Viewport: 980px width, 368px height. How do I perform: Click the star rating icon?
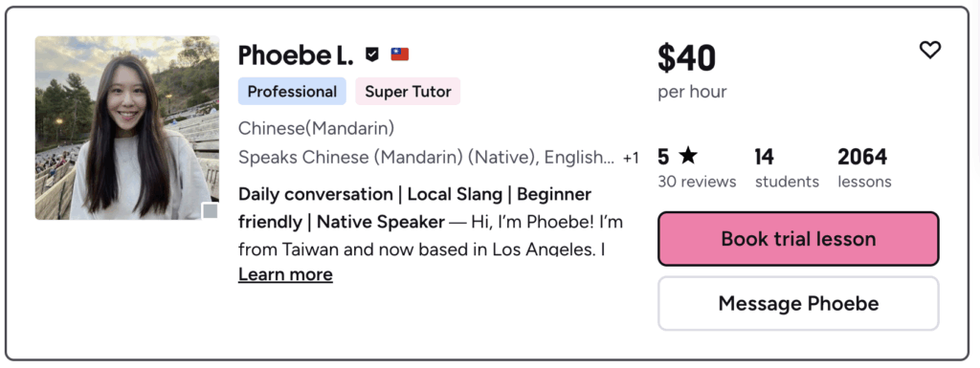coord(687,156)
